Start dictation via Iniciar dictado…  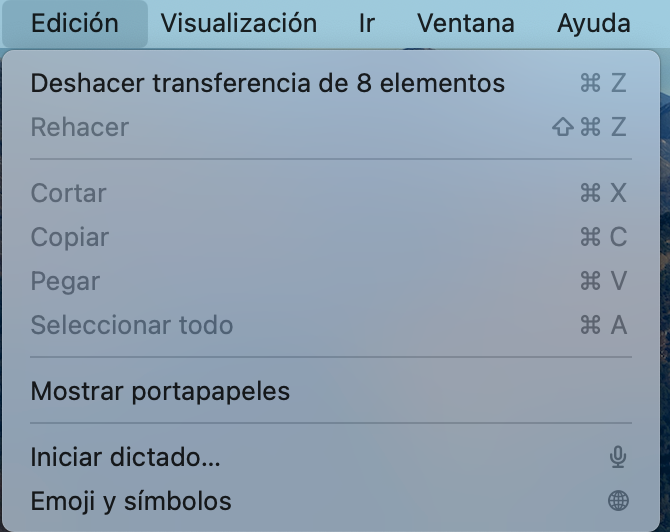[331, 457]
